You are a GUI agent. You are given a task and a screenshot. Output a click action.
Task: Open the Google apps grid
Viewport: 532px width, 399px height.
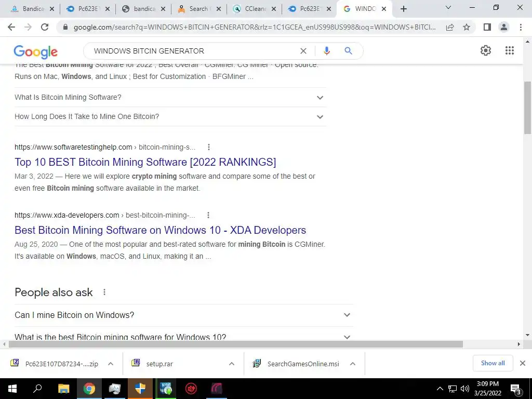point(510,50)
